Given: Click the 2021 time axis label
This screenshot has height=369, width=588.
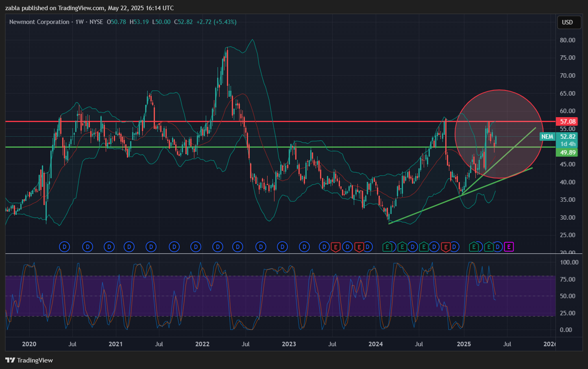Looking at the screenshot, I should [x=115, y=344].
